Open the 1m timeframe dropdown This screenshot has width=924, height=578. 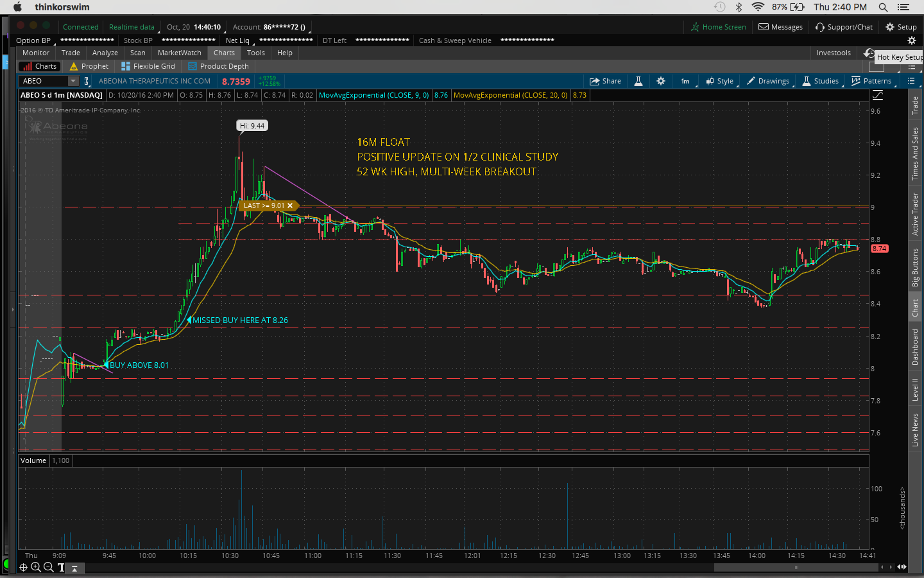685,81
